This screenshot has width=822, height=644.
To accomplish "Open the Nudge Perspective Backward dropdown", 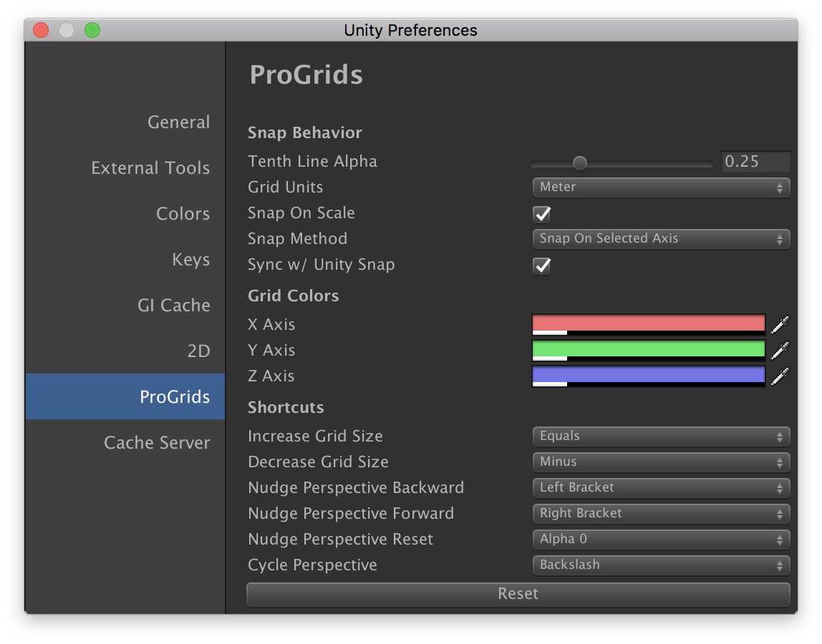I will (x=660, y=488).
